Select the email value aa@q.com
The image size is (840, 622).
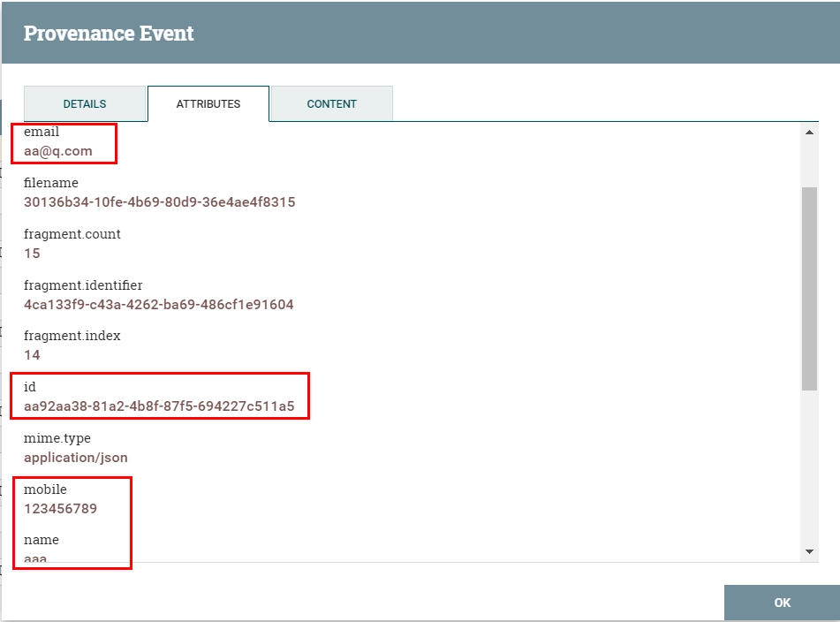tap(58, 151)
